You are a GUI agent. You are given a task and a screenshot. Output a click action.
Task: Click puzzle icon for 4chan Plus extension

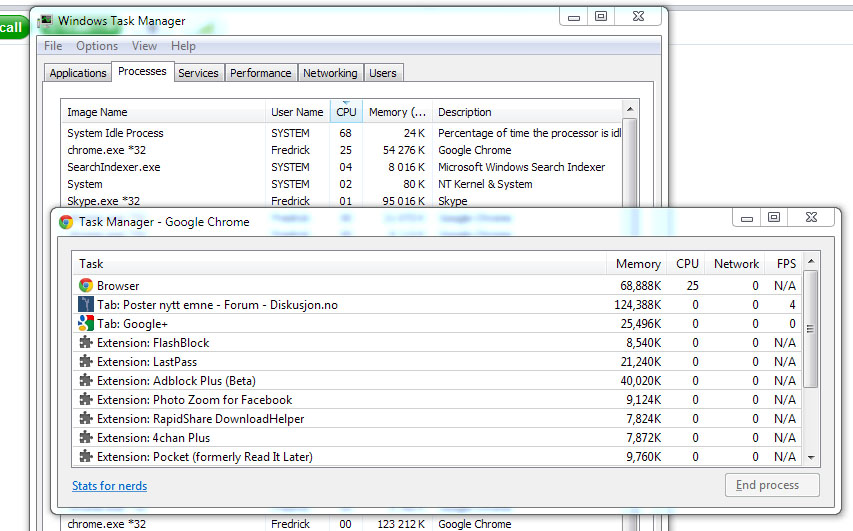click(x=86, y=438)
